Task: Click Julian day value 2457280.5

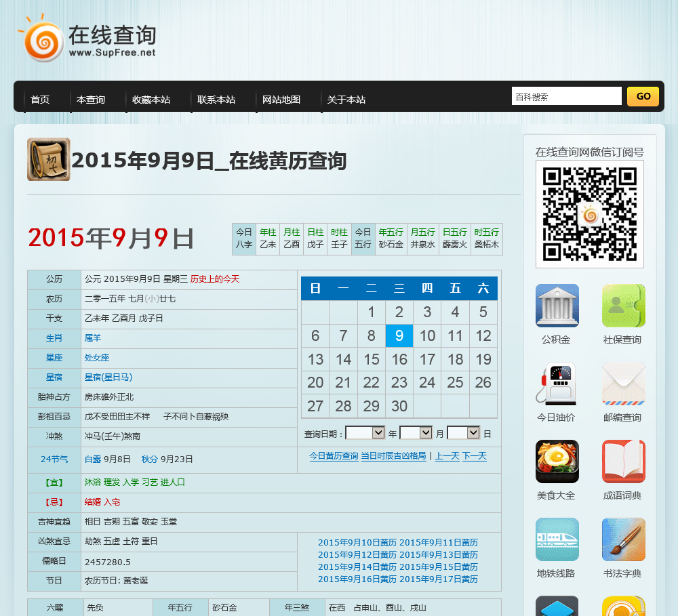Action: coord(108,562)
